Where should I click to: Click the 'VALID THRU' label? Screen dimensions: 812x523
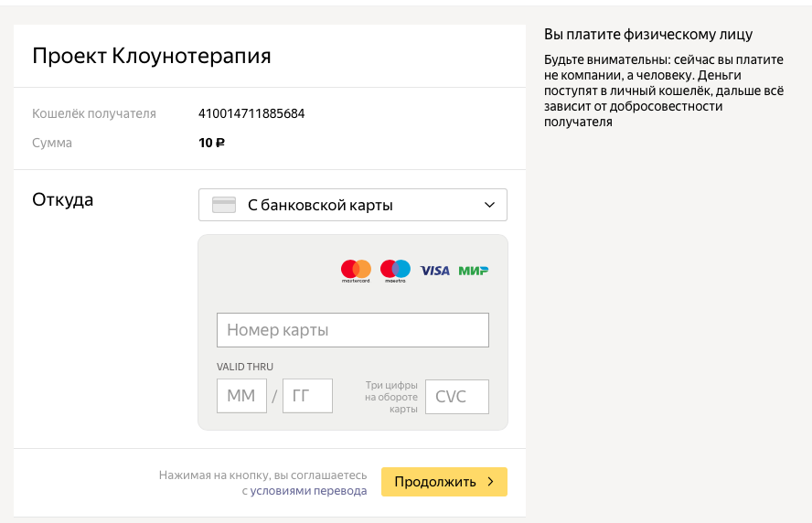coord(245,367)
